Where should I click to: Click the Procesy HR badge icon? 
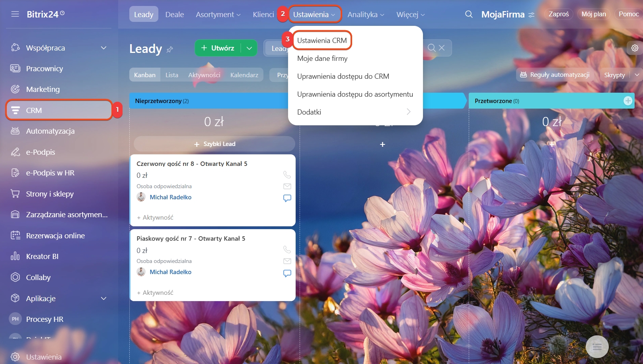click(x=15, y=319)
